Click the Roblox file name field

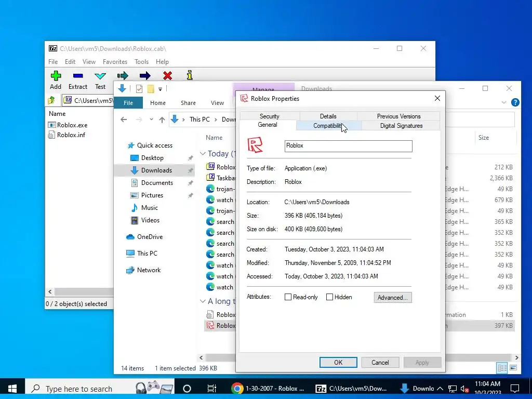(349, 146)
